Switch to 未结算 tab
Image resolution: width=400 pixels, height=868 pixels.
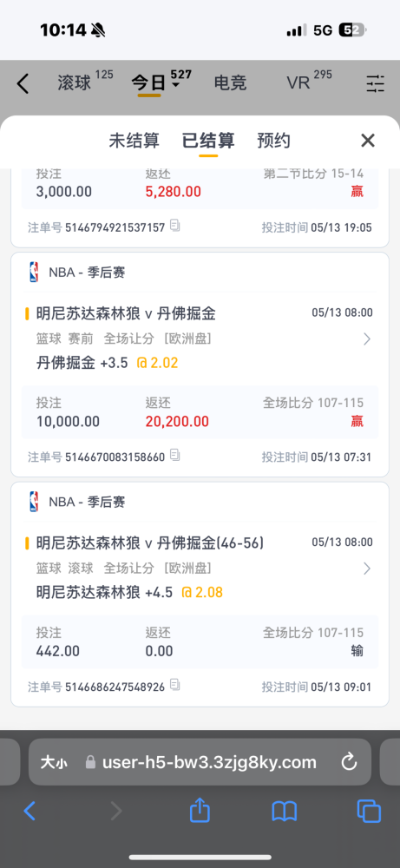(134, 141)
